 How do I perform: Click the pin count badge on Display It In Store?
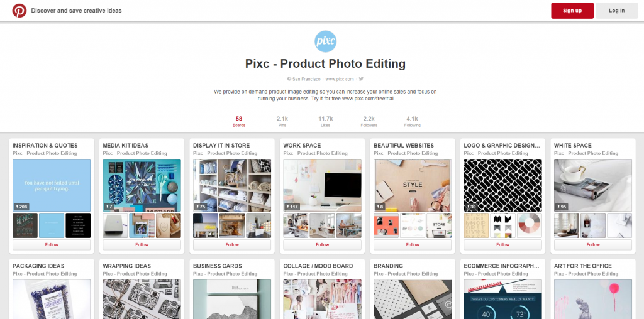point(201,207)
